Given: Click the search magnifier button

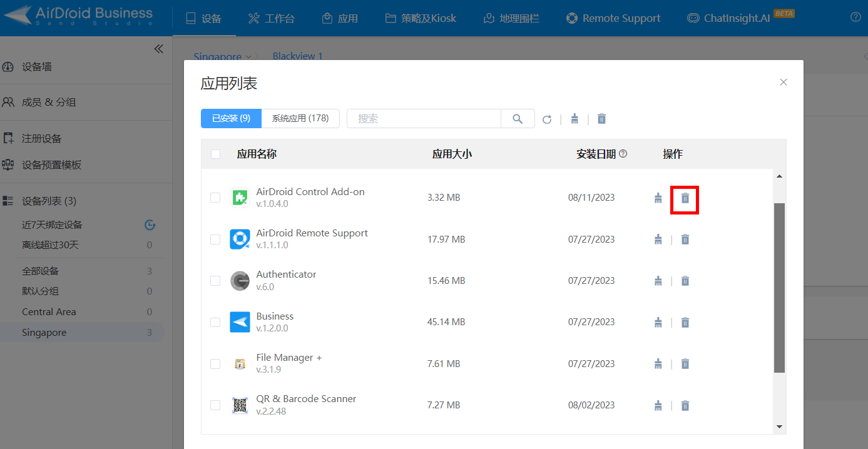Looking at the screenshot, I should 518,119.
